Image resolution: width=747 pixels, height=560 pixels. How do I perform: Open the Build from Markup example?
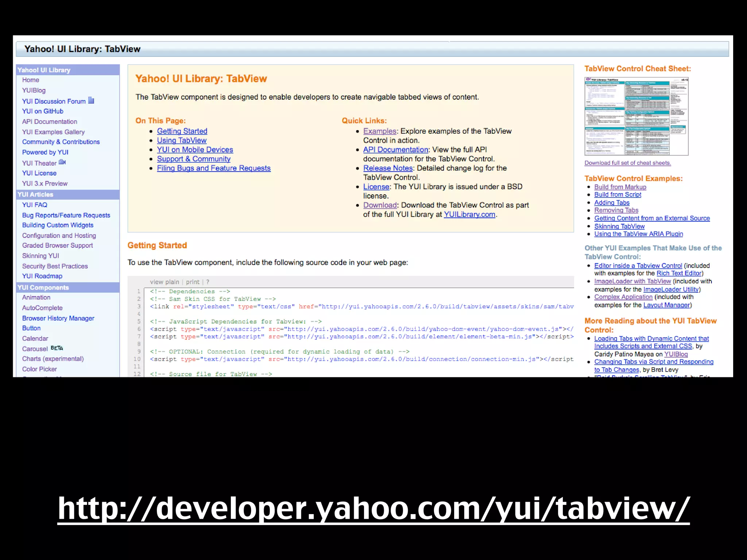click(x=620, y=187)
